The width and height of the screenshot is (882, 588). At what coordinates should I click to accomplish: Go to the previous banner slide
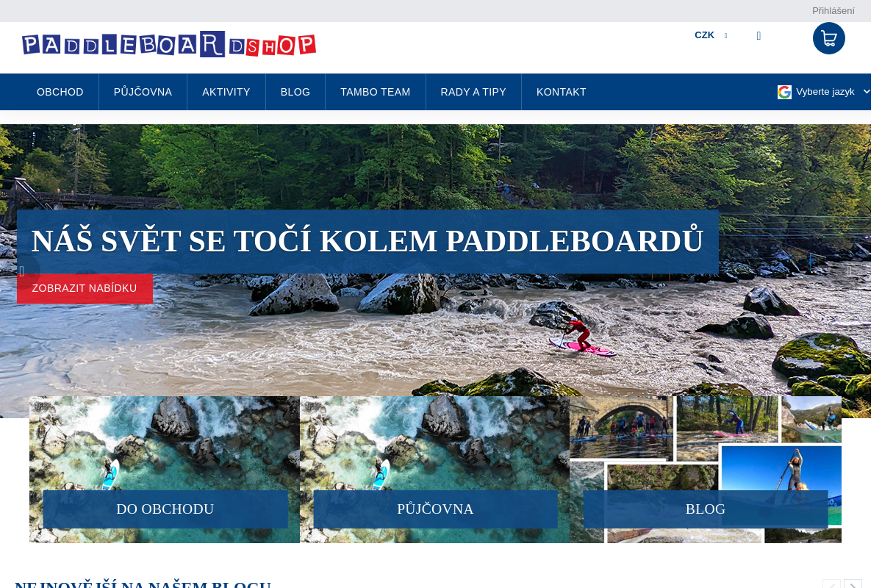21,270
